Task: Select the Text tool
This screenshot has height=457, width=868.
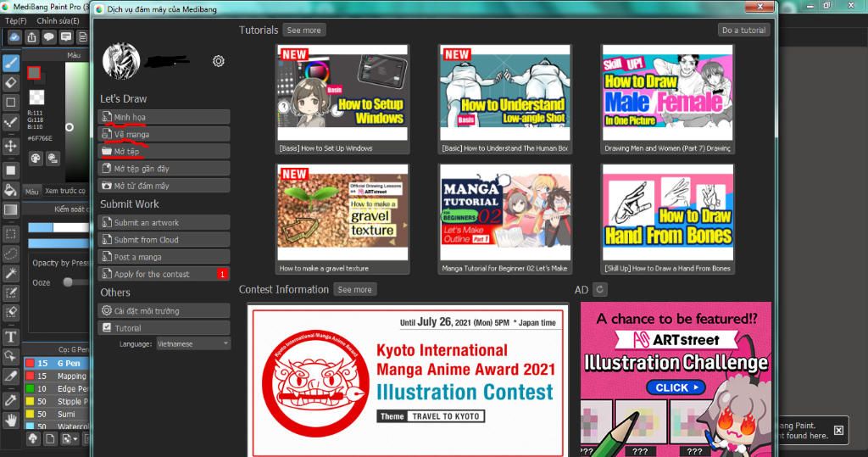Action: click(x=10, y=337)
